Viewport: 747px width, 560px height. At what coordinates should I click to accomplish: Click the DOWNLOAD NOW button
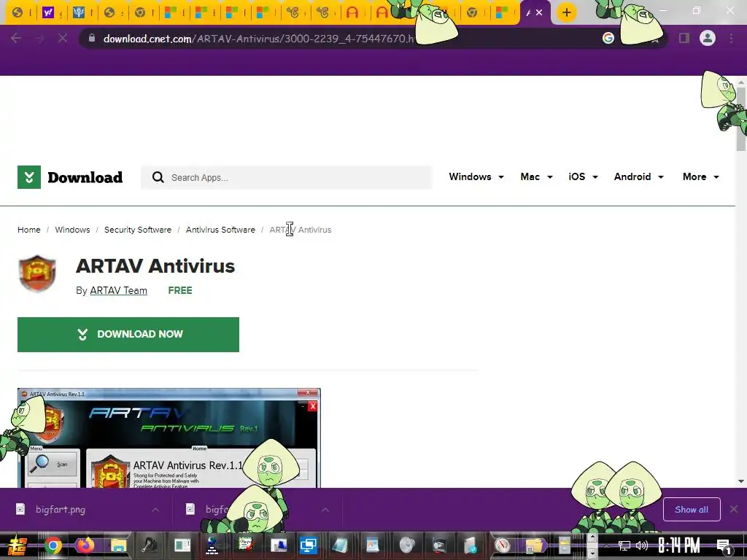[128, 335]
